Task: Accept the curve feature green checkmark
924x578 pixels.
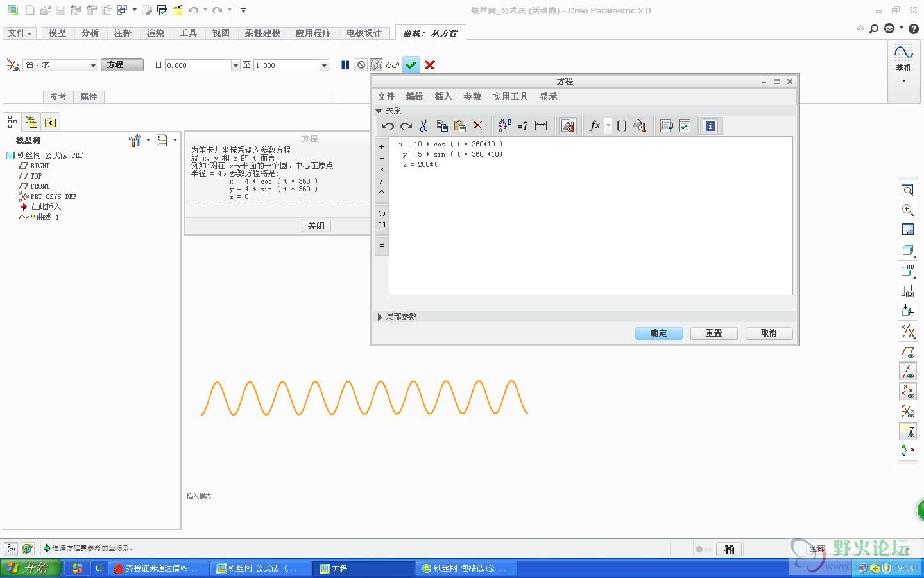Action: [x=411, y=65]
